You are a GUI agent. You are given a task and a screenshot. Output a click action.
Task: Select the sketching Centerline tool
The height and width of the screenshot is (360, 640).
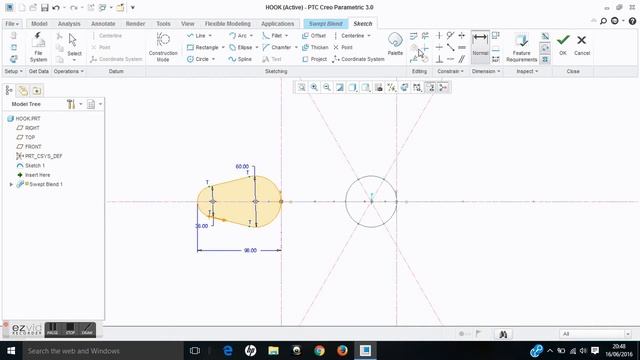[x=349, y=36]
